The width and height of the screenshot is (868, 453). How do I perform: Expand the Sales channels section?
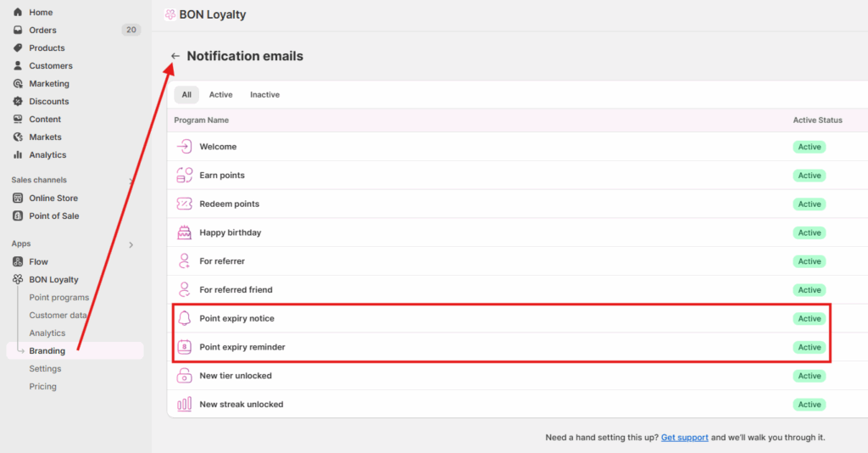pos(131,180)
